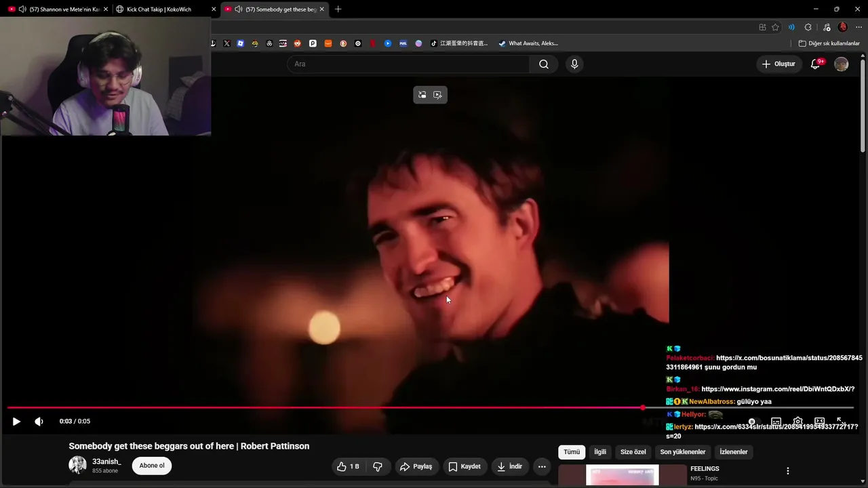Open options menu for the FEELINGS video

click(x=787, y=471)
